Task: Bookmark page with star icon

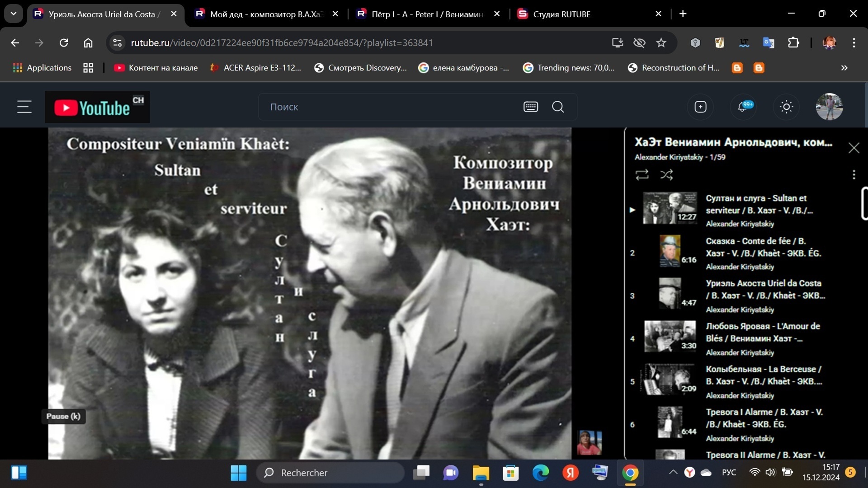Action: [661, 43]
